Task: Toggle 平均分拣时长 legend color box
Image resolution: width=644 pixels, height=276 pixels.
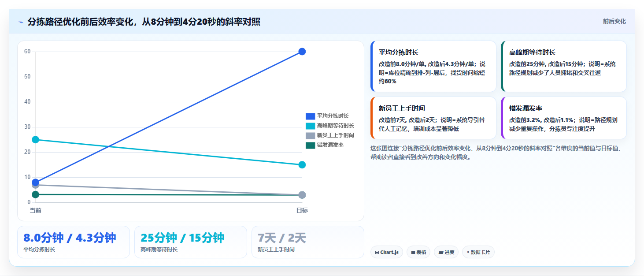Action: tap(311, 116)
